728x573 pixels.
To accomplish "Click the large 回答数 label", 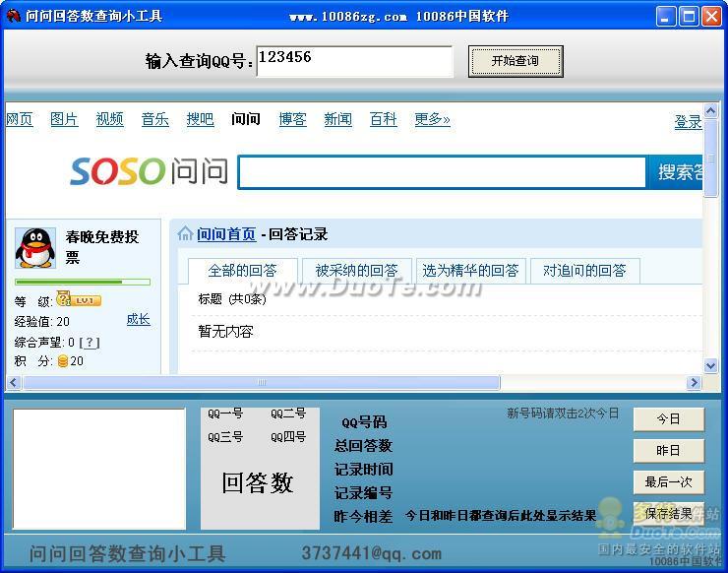I will (x=257, y=482).
